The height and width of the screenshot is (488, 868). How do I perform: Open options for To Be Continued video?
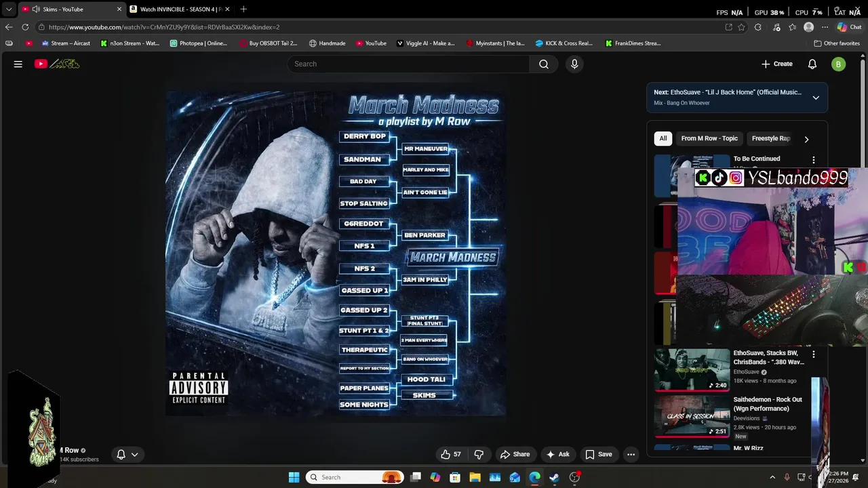814,160
